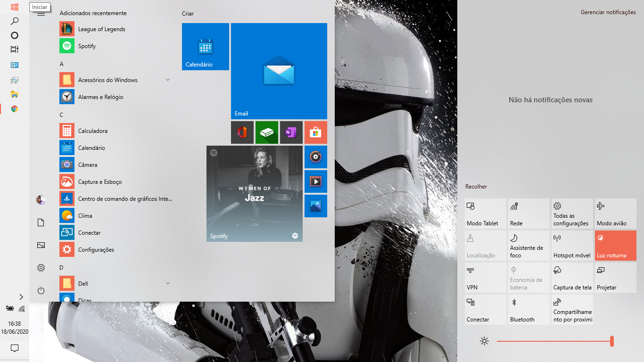Click Gerenciar notificações link

click(608, 12)
